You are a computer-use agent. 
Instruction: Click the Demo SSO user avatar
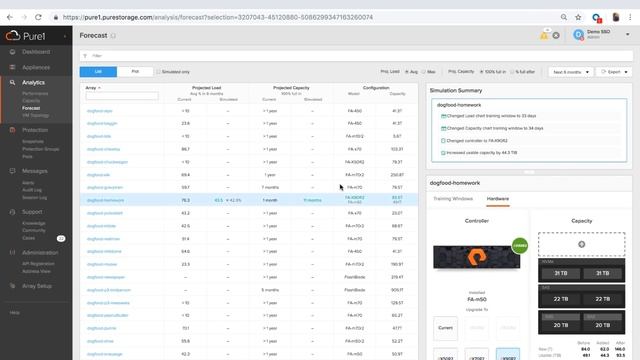578,35
